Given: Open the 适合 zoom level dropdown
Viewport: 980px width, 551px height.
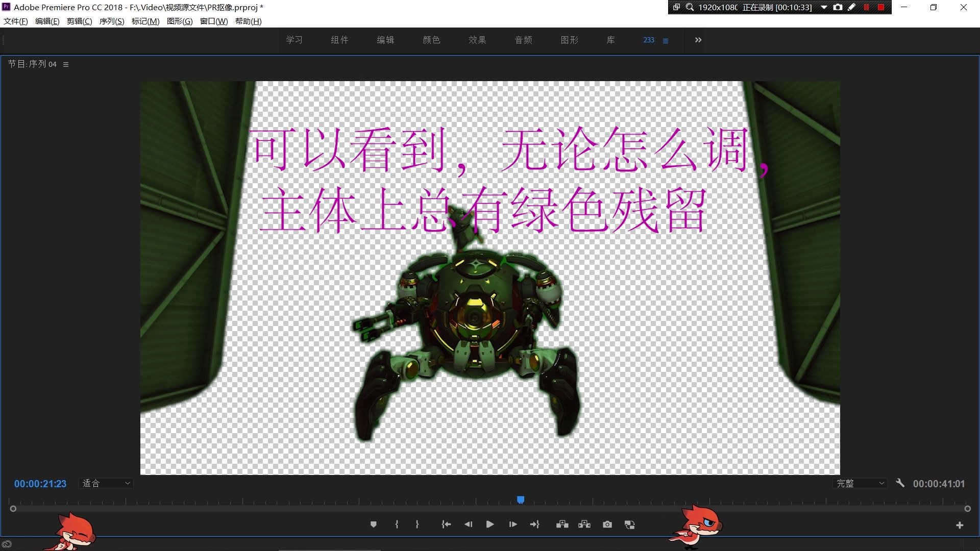Looking at the screenshot, I should click(106, 483).
